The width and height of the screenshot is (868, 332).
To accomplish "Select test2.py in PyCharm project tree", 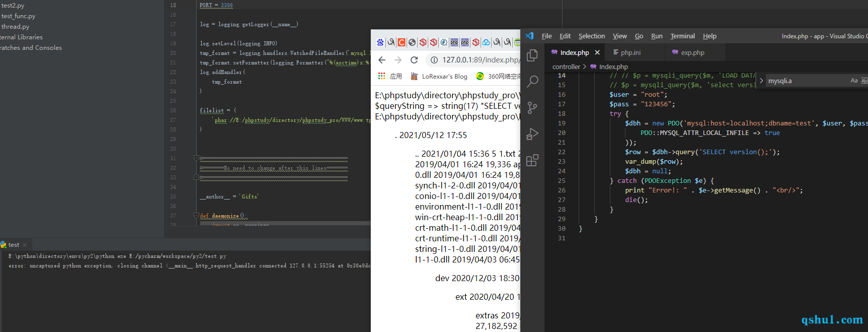I will pyautogui.click(x=13, y=6).
